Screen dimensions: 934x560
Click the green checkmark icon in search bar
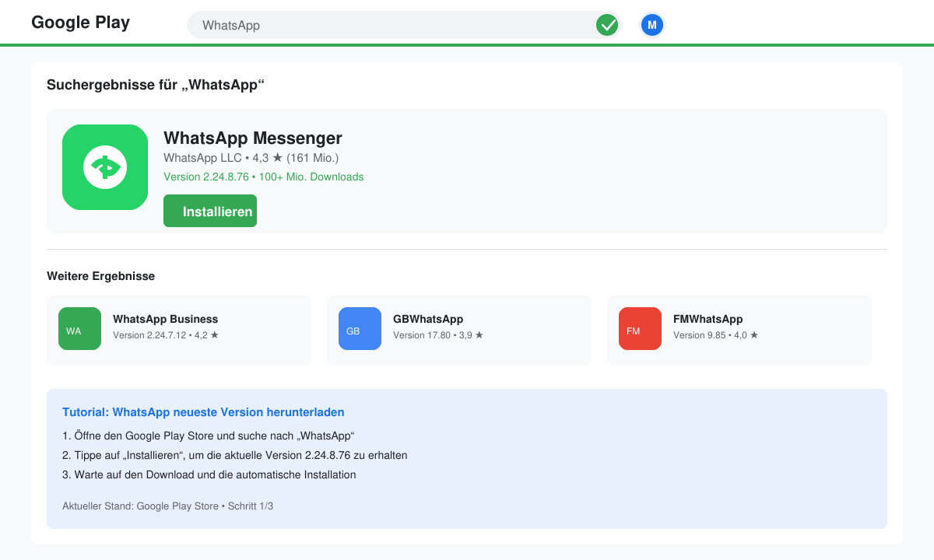[x=607, y=25]
